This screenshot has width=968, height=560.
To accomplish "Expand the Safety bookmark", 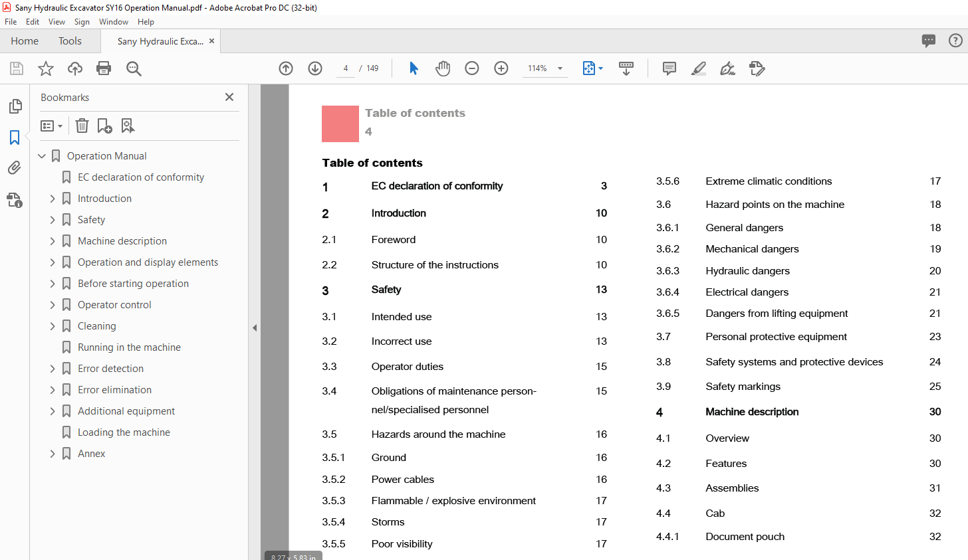I will tap(53, 220).
